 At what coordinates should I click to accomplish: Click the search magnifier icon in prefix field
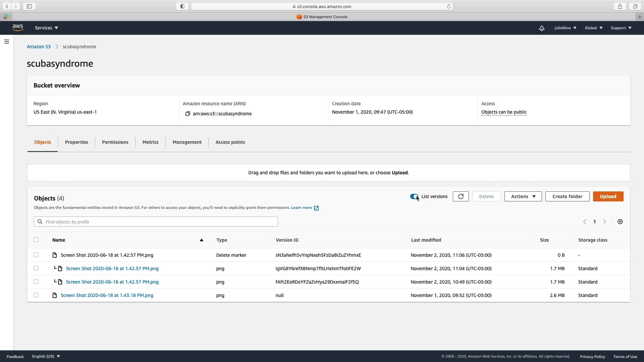click(40, 222)
